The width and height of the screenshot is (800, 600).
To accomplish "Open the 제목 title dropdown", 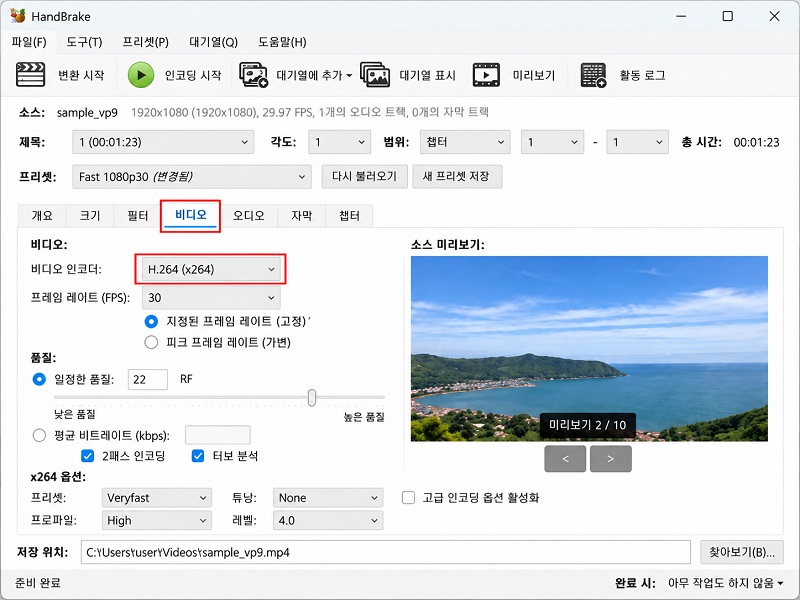I will point(163,142).
